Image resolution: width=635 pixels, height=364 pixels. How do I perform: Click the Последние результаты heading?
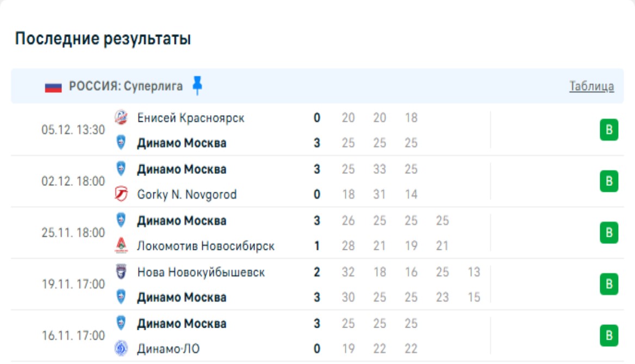103,39
